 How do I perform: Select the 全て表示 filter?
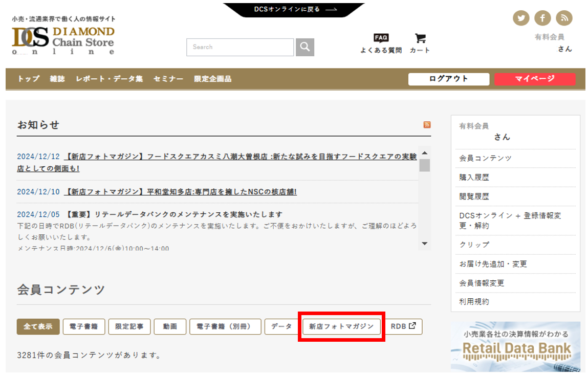38,327
